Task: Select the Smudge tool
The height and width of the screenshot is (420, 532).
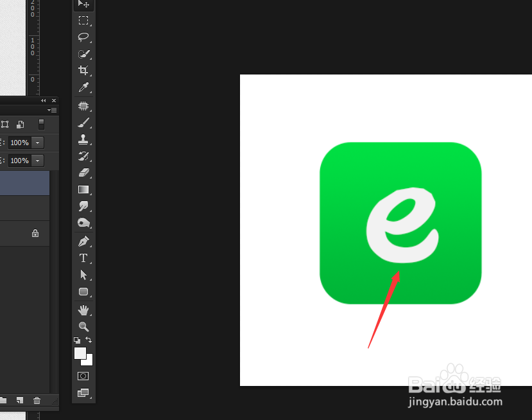Action: 83,206
